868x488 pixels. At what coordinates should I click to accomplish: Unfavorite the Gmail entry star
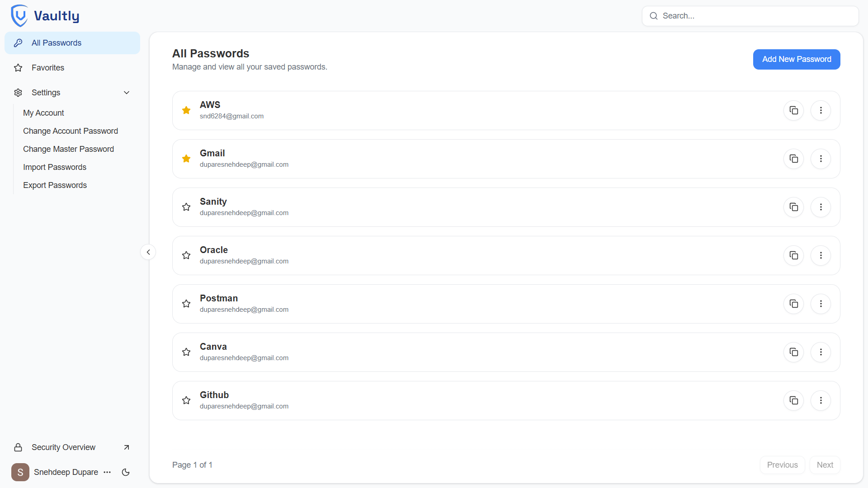point(186,159)
